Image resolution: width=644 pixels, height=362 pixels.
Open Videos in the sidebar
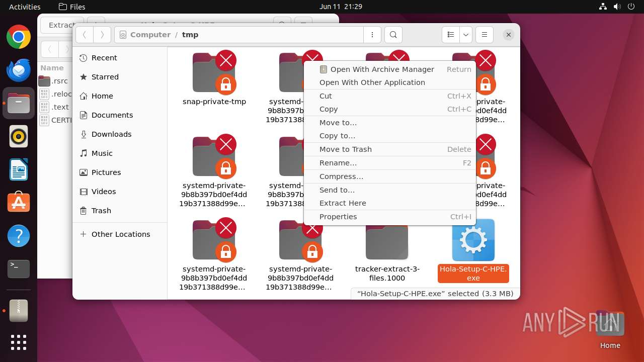click(120, 192)
